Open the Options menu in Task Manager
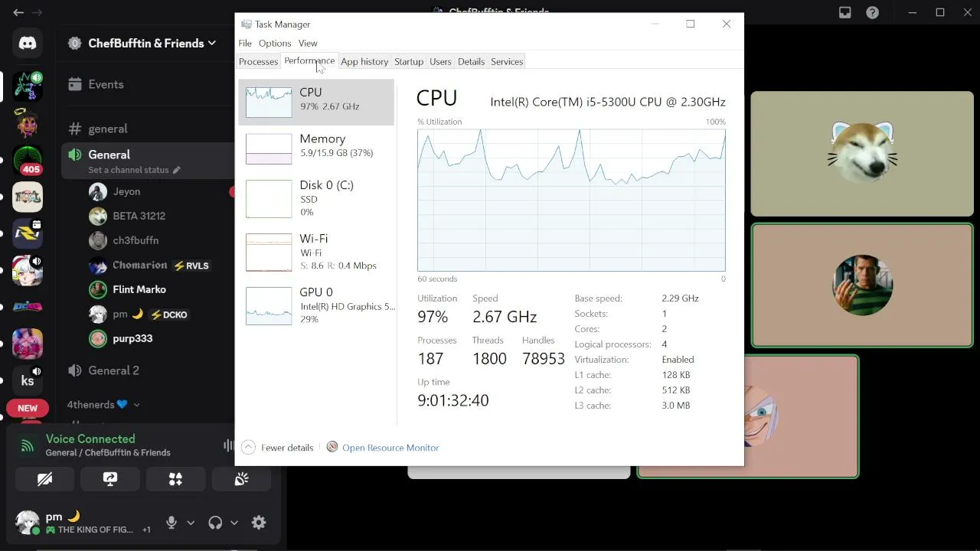The height and width of the screenshot is (551, 980). pos(275,43)
